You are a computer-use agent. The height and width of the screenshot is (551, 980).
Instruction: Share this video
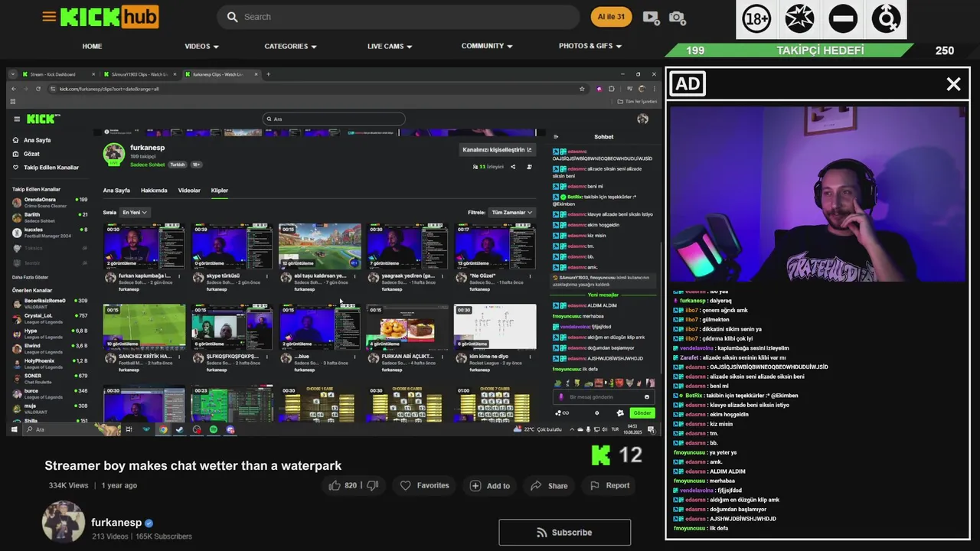pyautogui.click(x=549, y=485)
